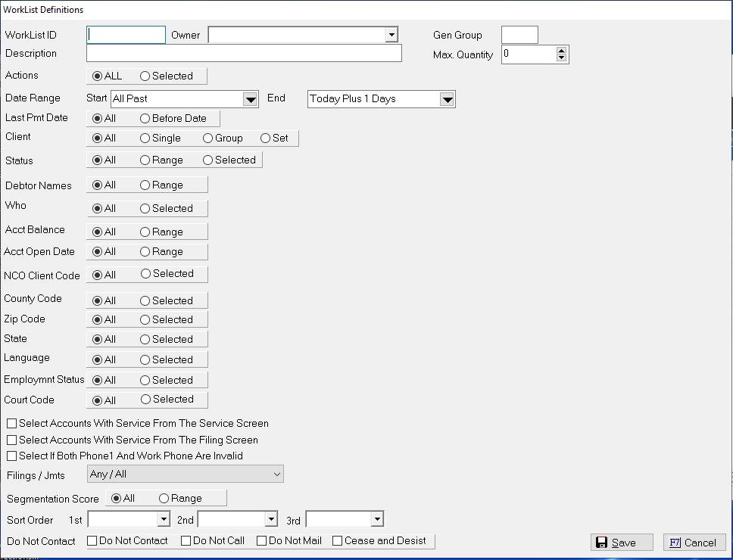Enable Select Accounts With Service From Service Screen
Screen dimensions: 733x560
click(x=12, y=424)
